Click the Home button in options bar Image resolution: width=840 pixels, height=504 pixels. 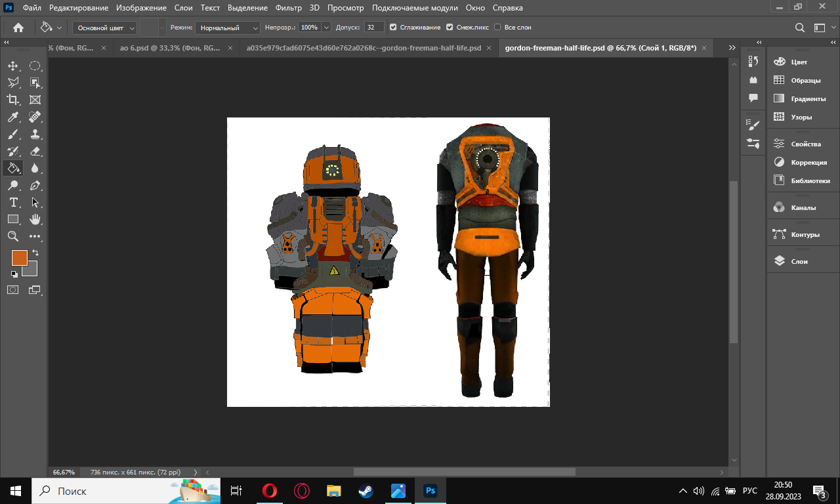pos(18,28)
